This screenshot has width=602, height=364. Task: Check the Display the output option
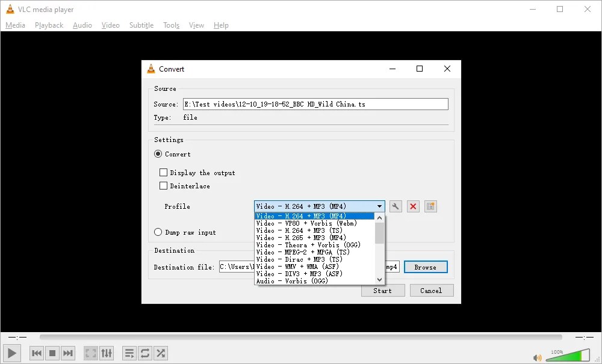(163, 172)
